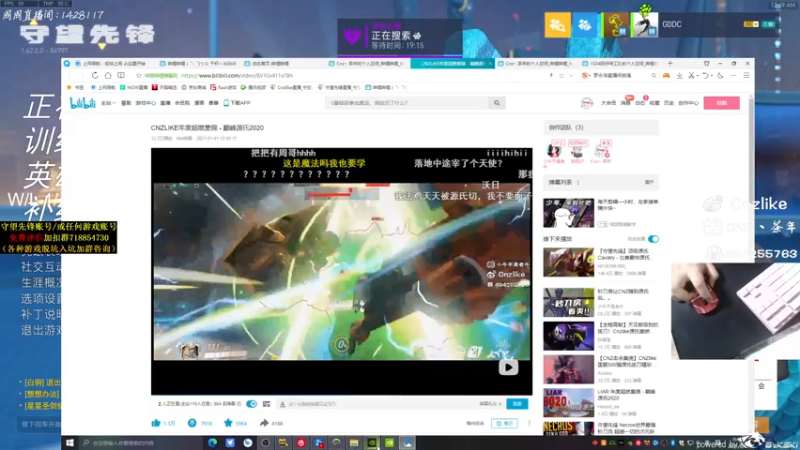Open the browser download arrow icon
This screenshot has width=800, height=450.
[680, 76]
